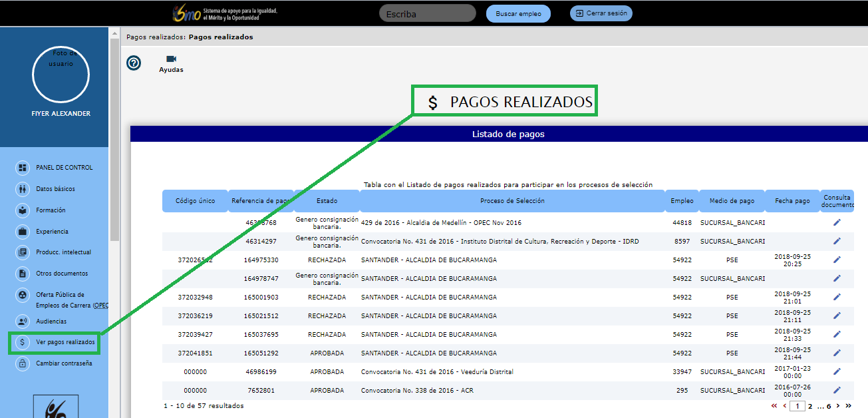Select the Audiencias sidebar item
The width and height of the screenshot is (868, 418).
pos(23,321)
